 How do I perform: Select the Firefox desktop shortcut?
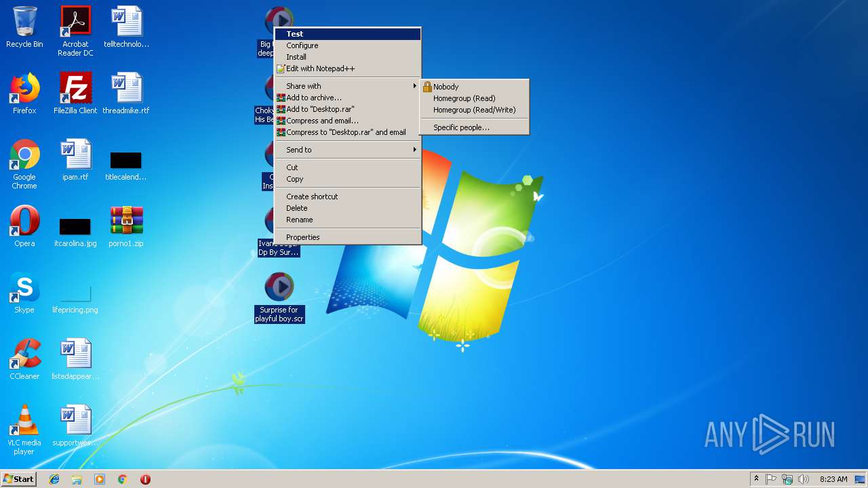point(24,94)
